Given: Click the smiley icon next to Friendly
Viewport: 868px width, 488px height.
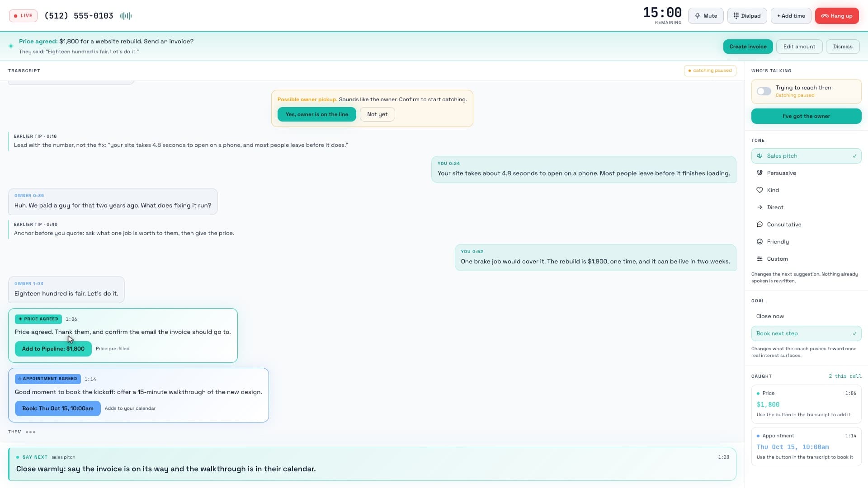Looking at the screenshot, I should tap(759, 242).
